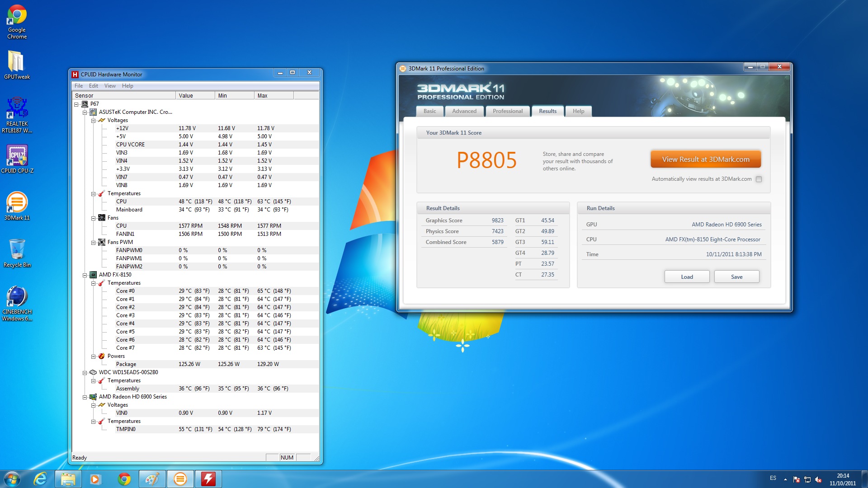Open the REALTEK RTL8187 wireless utility icon
868x488 pixels.
coord(17,110)
